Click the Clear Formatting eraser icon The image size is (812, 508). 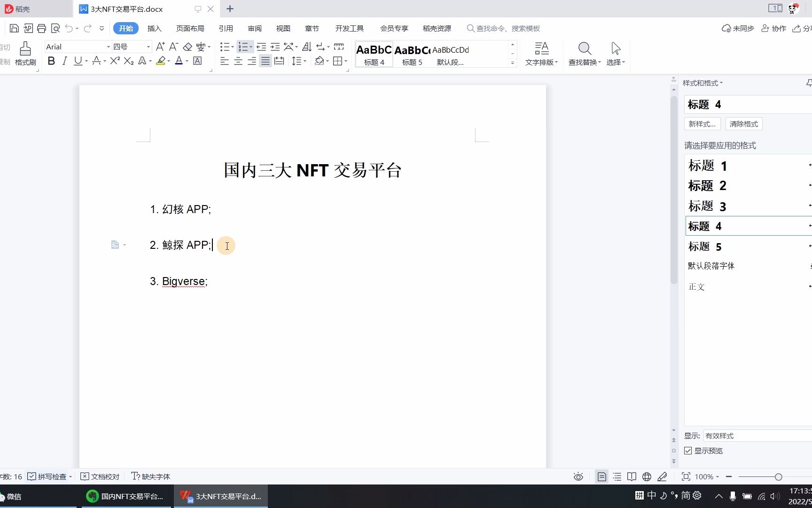(x=187, y=47)
